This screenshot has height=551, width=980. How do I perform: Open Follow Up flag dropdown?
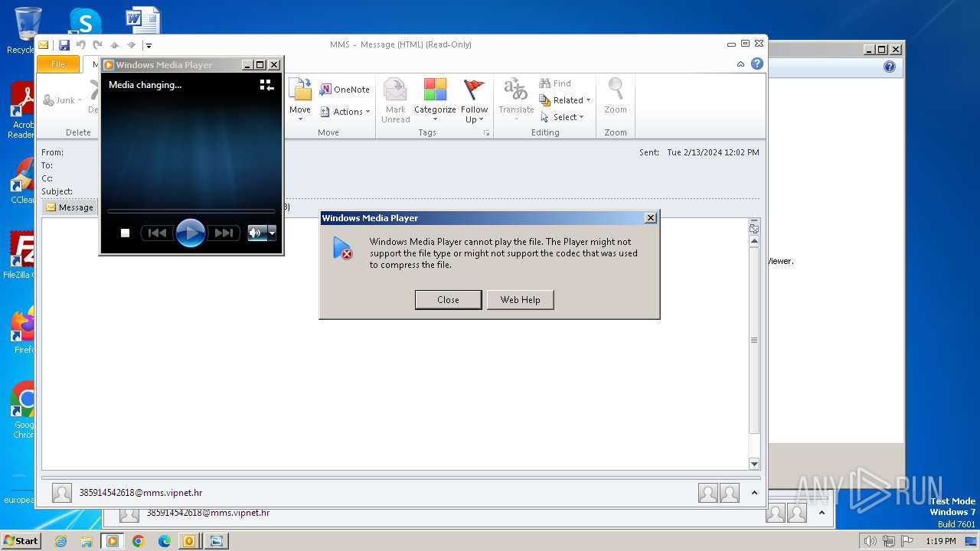[x=475, y=99]
